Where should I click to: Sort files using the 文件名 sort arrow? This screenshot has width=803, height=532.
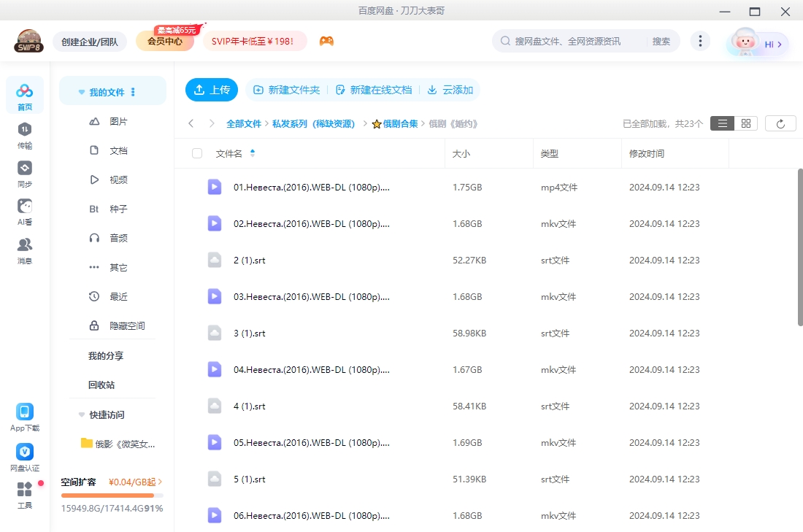[x=253, y=153]
